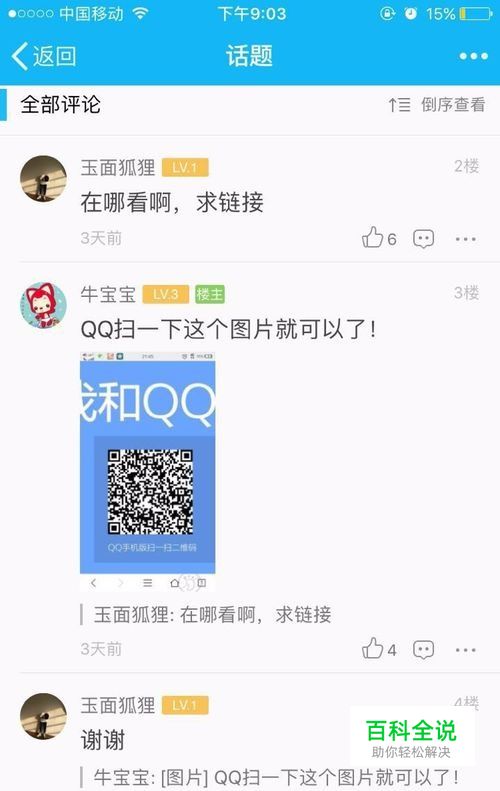The height and width of the screenshot is (791, 500).
Task: Reply to the 3楼 comment via bubble icon
Action: coord(423,650)
